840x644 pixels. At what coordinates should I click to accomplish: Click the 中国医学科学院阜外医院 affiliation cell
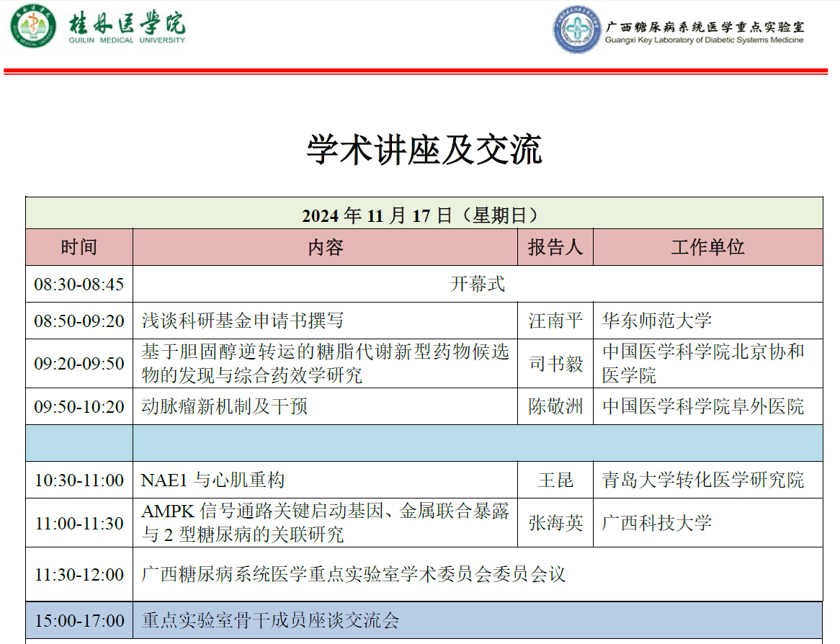[x=703, y=407]
